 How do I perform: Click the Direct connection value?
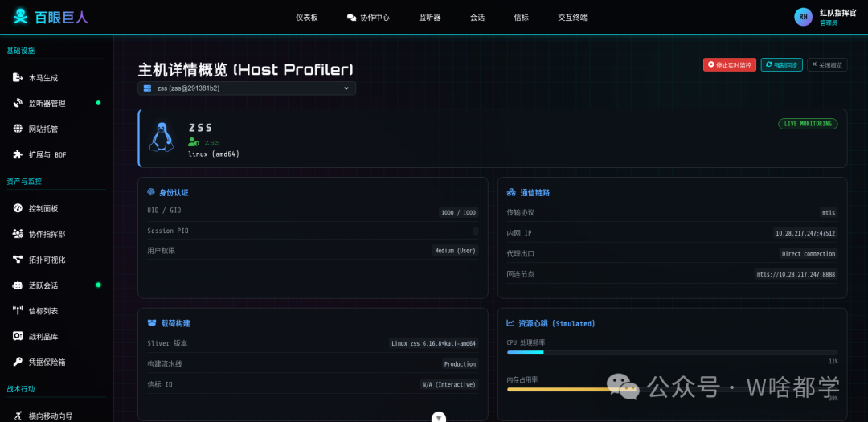[809, 254]
